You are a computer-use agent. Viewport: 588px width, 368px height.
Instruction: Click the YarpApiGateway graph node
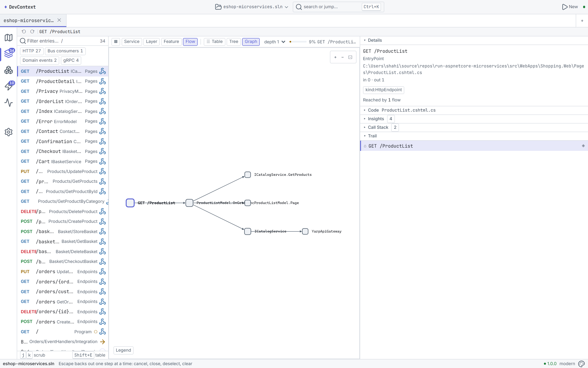point(305,231)
